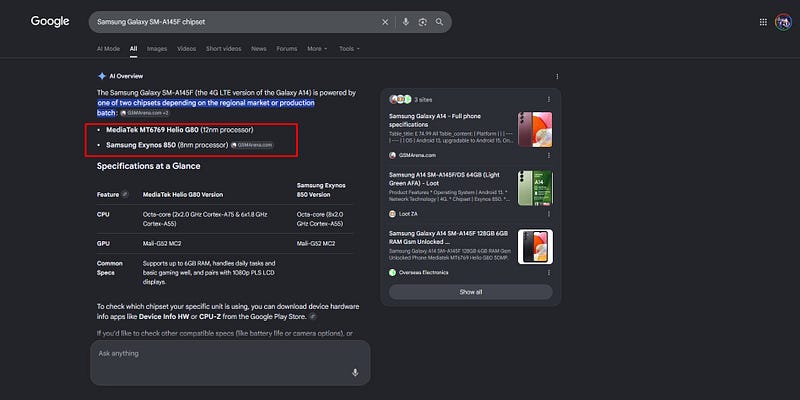Open AI Overview three-dot options menu
This screenshot has width=800, height=400.
point(557,77)
